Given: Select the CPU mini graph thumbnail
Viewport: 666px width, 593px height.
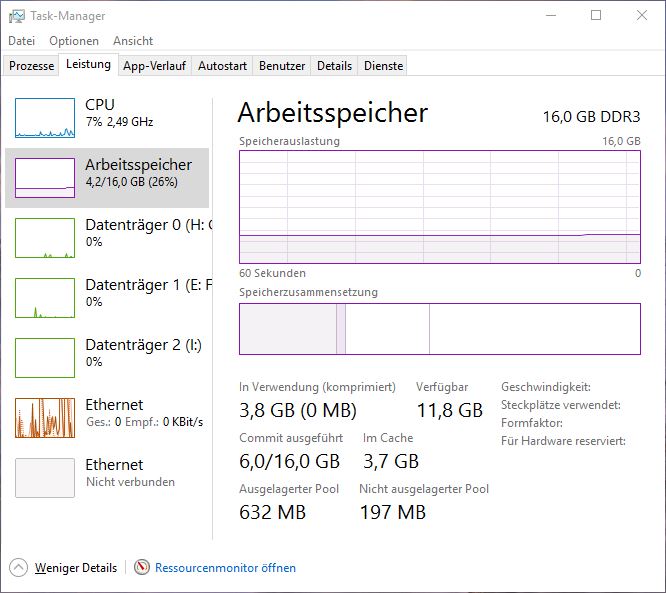Looking at the screenshot, I should [45, 118].
